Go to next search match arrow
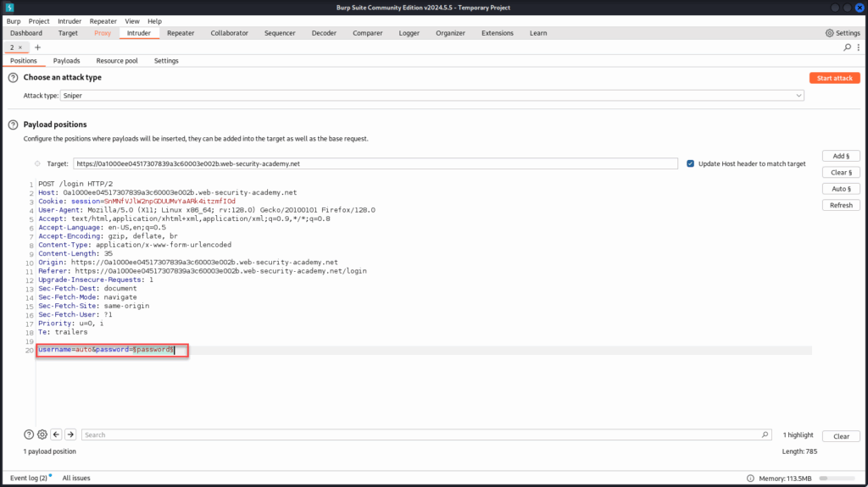The image size is (868, 487). tap(70, 435)
